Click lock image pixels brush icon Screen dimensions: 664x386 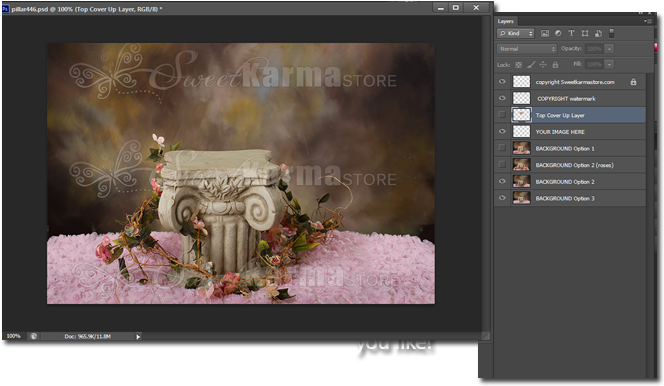click(x=531, y=64)
